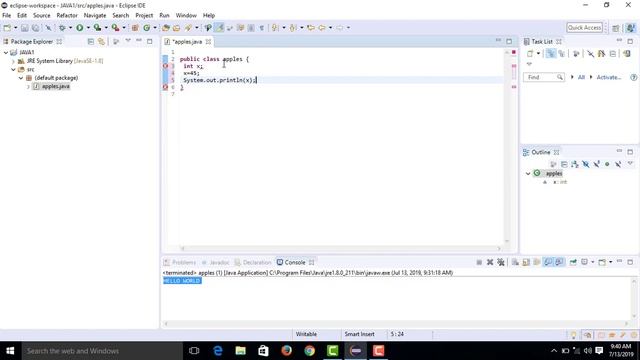Click the Debug bug icon in the toolbar

click(62, 28)
